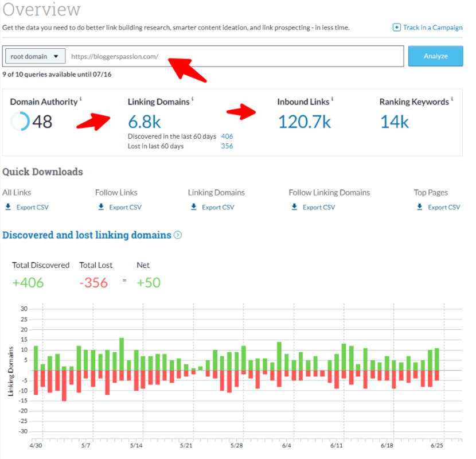Click the Ranking Keywords info icon
Viewport: 476px width, 459px height.
click(452, 99)
